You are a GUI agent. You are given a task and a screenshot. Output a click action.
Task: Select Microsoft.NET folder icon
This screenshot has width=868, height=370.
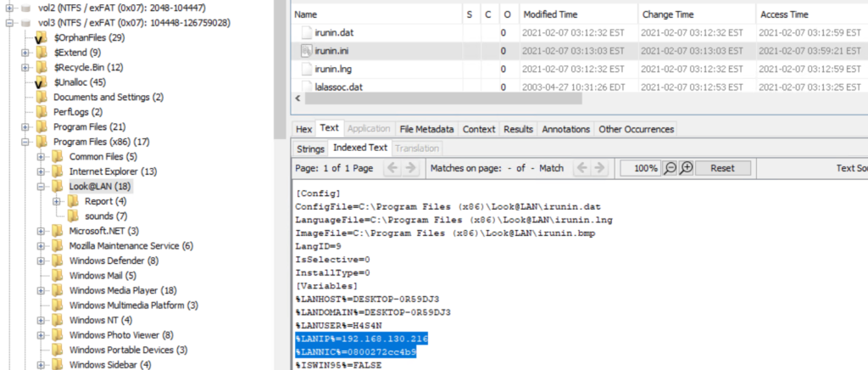tap(58, 231)
